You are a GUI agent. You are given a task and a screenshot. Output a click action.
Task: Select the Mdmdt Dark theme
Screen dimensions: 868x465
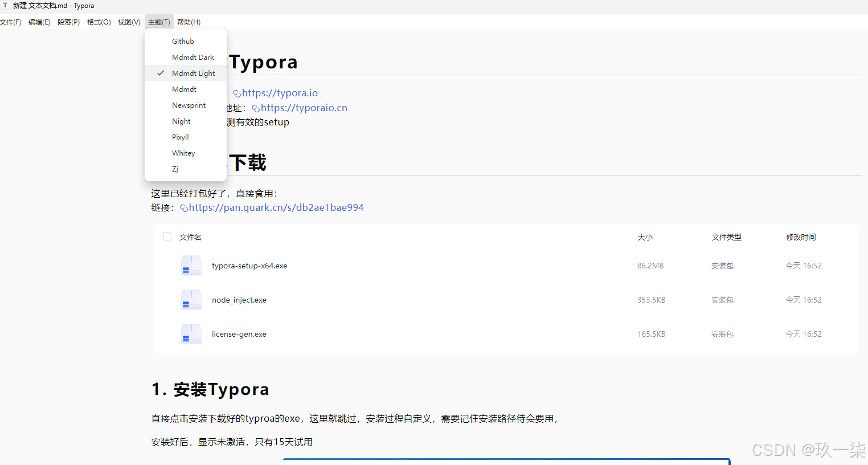click(x=186, y=58)
